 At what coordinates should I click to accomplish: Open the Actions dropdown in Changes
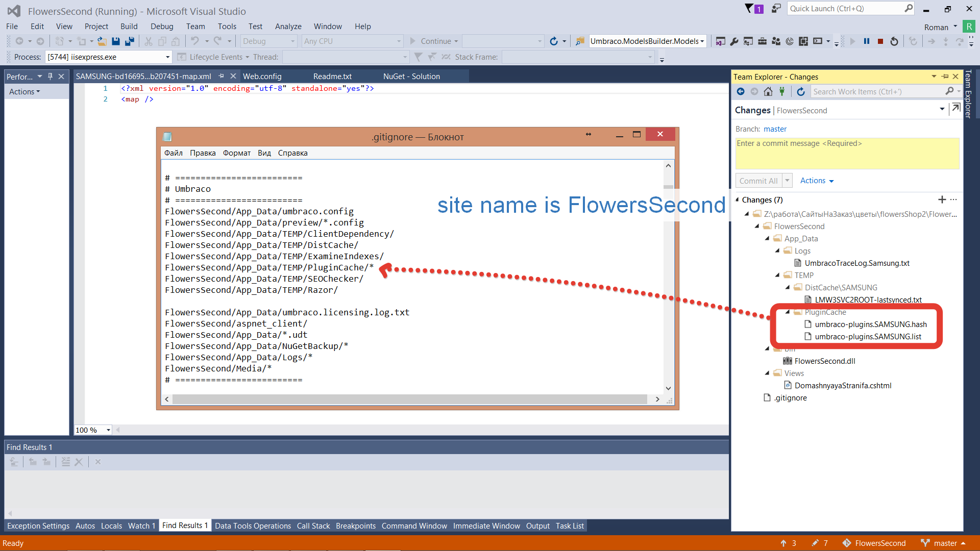coord(817,181)
